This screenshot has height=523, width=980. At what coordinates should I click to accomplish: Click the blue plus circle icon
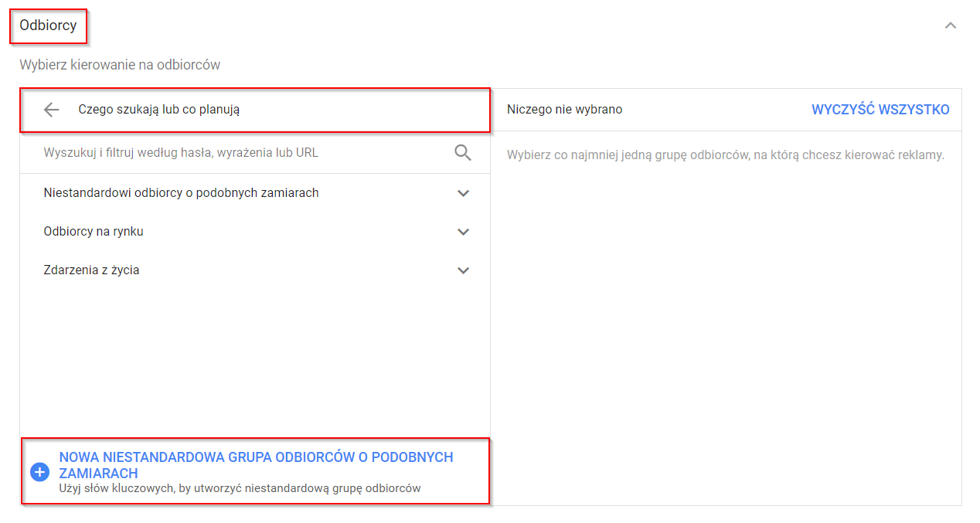(39, 473)
